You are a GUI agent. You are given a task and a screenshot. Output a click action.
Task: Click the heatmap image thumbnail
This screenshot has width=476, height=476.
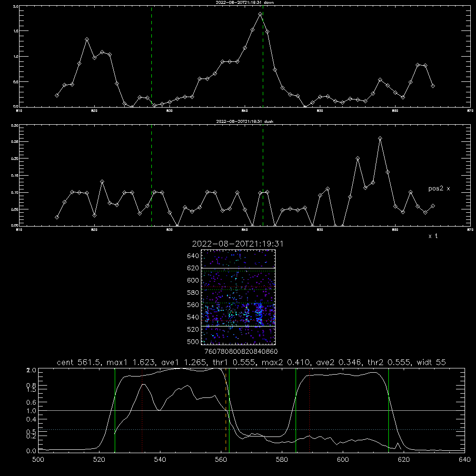click(238, 297)
